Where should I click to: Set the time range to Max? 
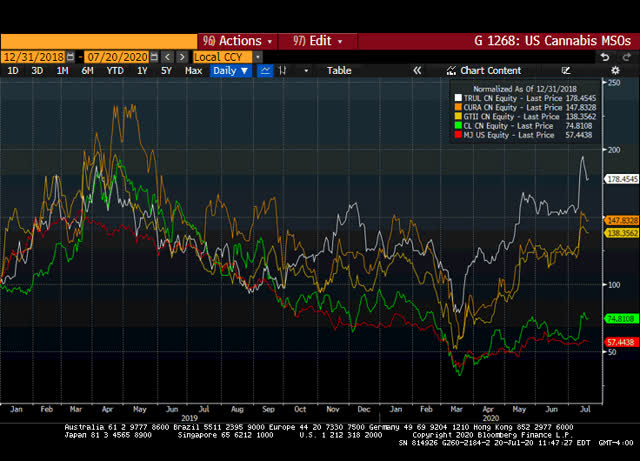[x=194, y=71]
